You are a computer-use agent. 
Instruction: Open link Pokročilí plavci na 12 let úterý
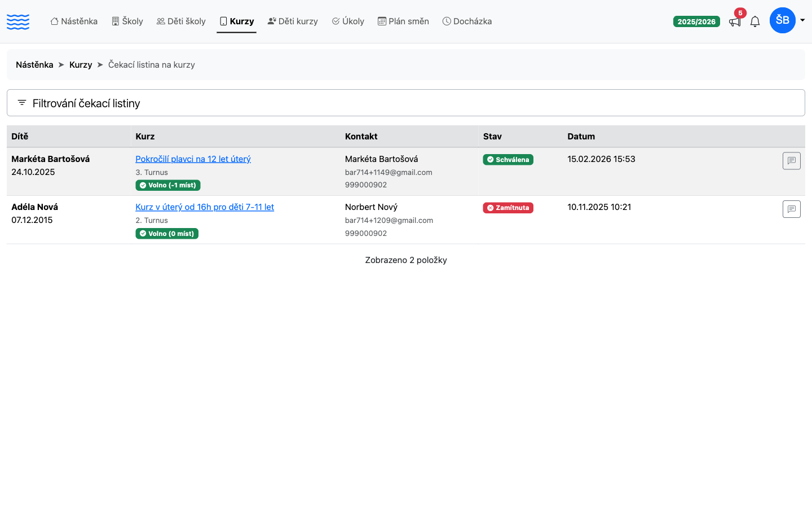193,159
